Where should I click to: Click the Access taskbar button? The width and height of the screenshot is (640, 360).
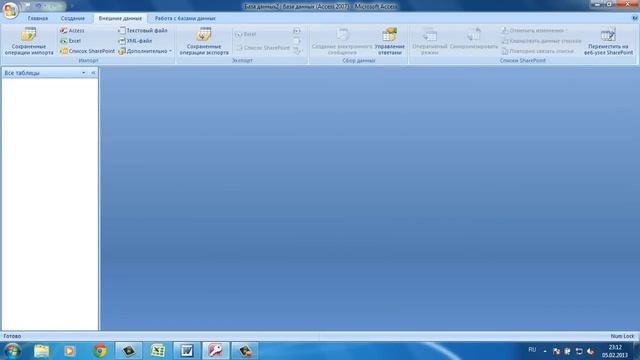tap(216, 351)
